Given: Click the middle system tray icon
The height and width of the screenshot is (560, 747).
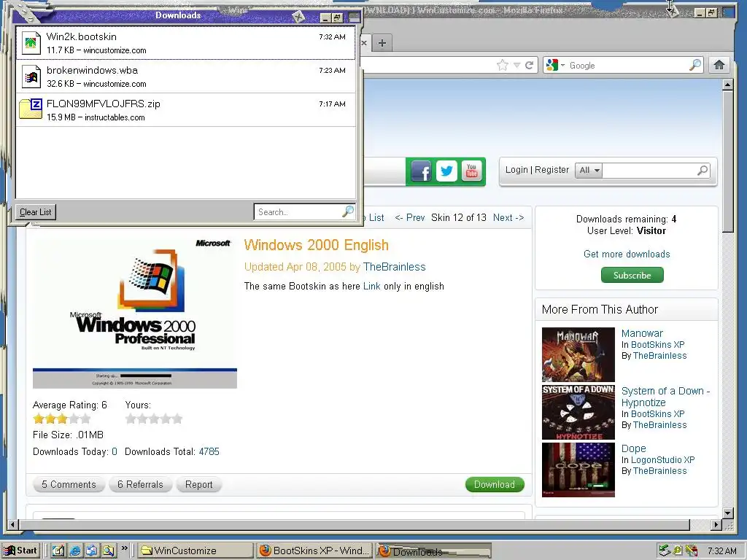Looking at the screenshot, I should (678, 551).
